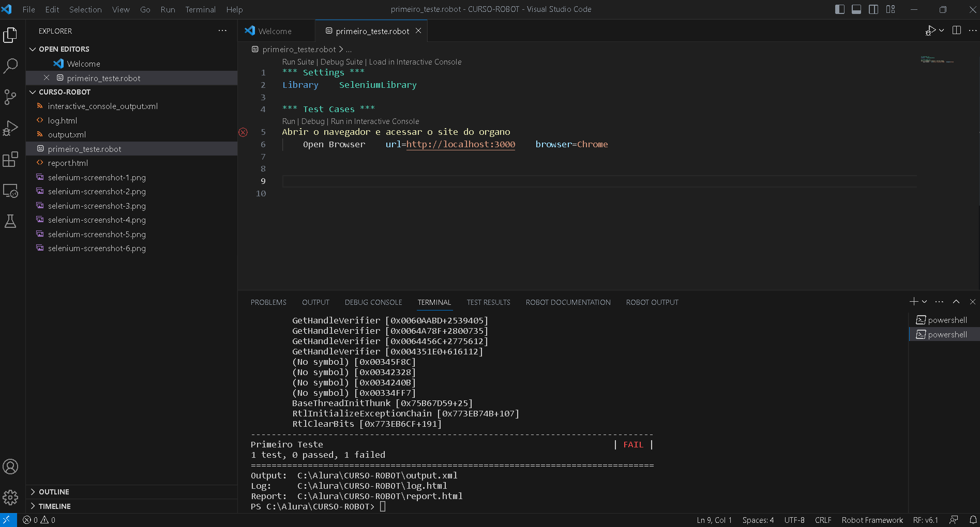Open the Manage gear icon
The image size is (980, 527).
(x=10, y=498)
